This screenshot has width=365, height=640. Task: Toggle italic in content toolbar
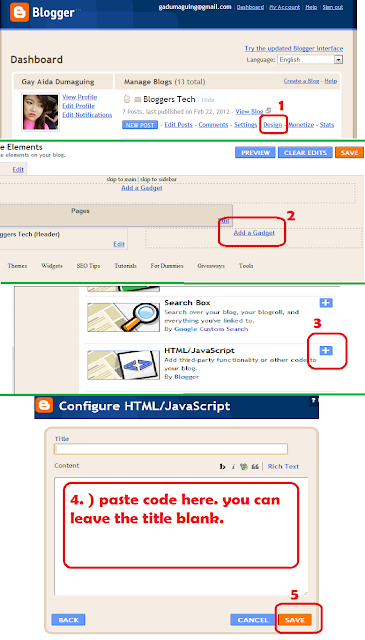click(233, 467)
